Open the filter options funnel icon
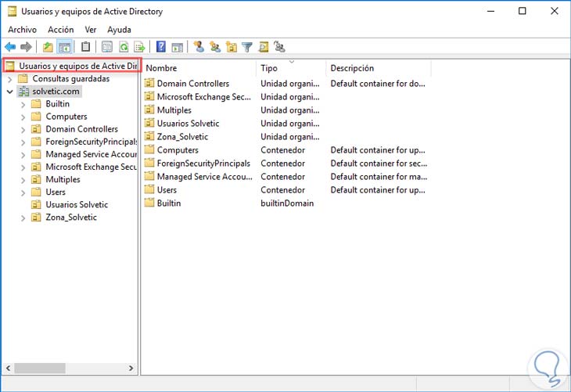The width and height of the screenshot is (571, 392). click(247, 47)
